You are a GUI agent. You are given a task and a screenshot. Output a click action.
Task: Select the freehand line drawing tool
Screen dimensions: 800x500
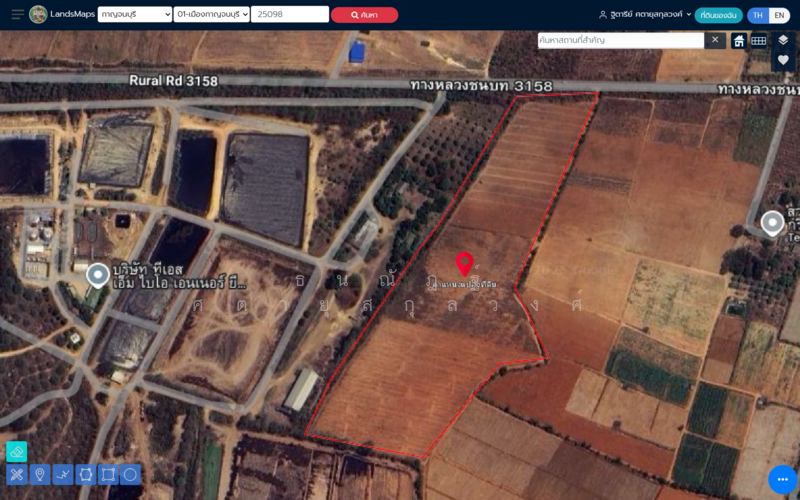point(62,474)
